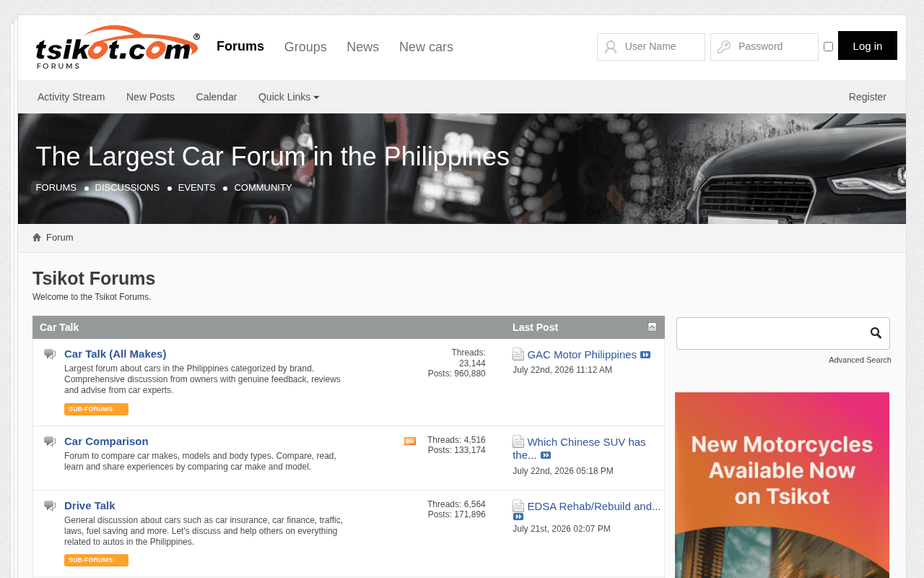
Task: Click the Forum breadcrumb link
Action: coord(60,238)
